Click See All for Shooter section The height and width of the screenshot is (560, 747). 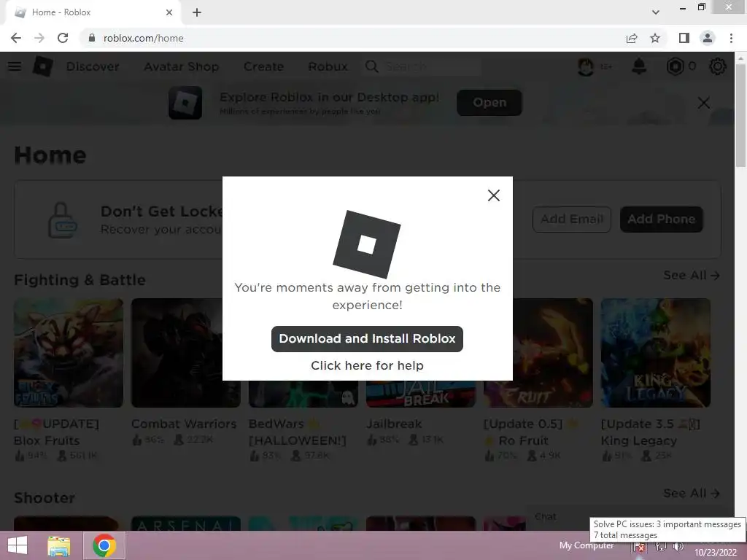692,494
